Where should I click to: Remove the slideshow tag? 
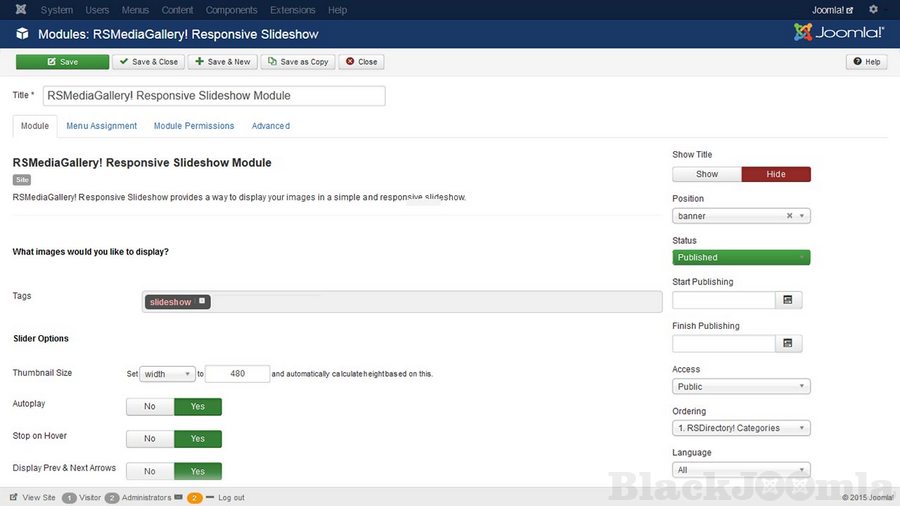(x=202, y=301)
